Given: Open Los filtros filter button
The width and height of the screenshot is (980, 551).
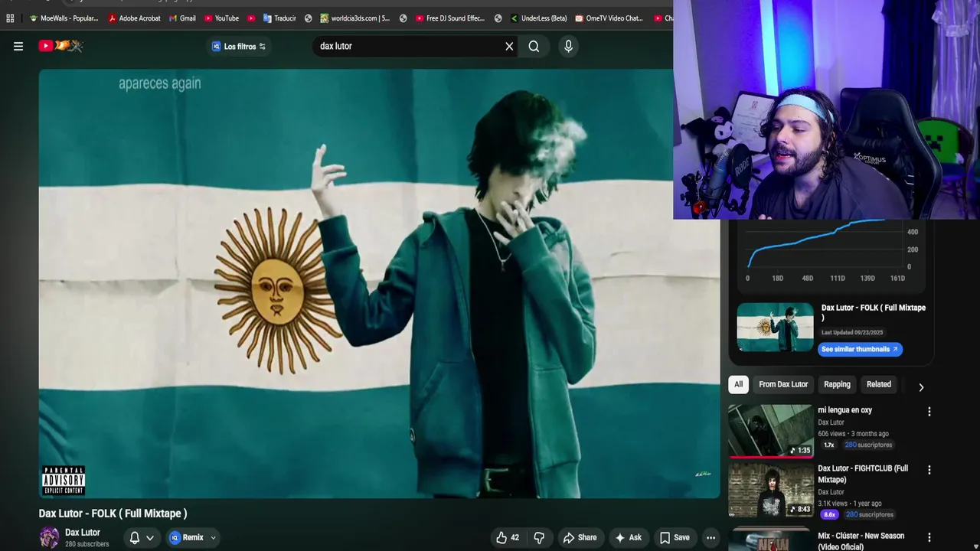Looking at the screenshot, I should click(239, 47).
